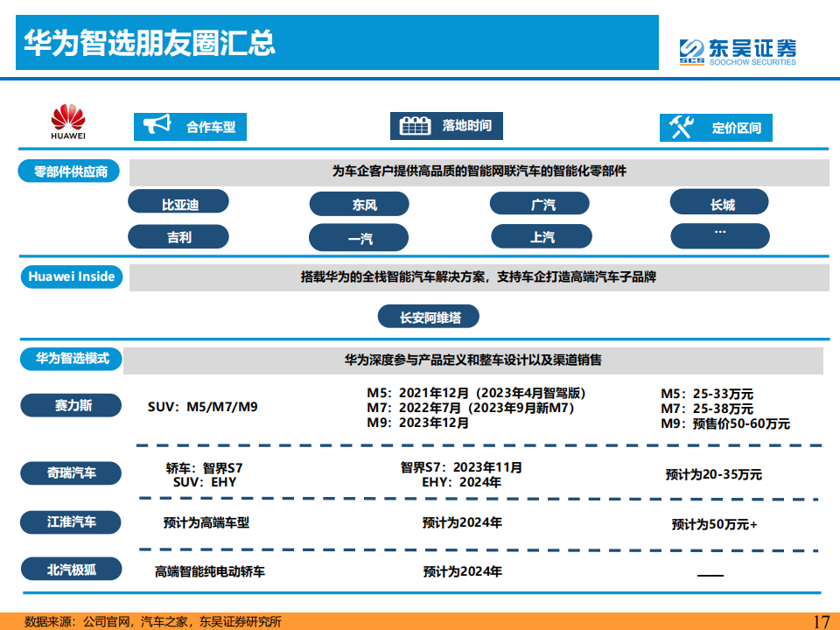Select the 长城 pill
Image resolution: width=840 pixels, height=630 pixels.
click(719, 202)
